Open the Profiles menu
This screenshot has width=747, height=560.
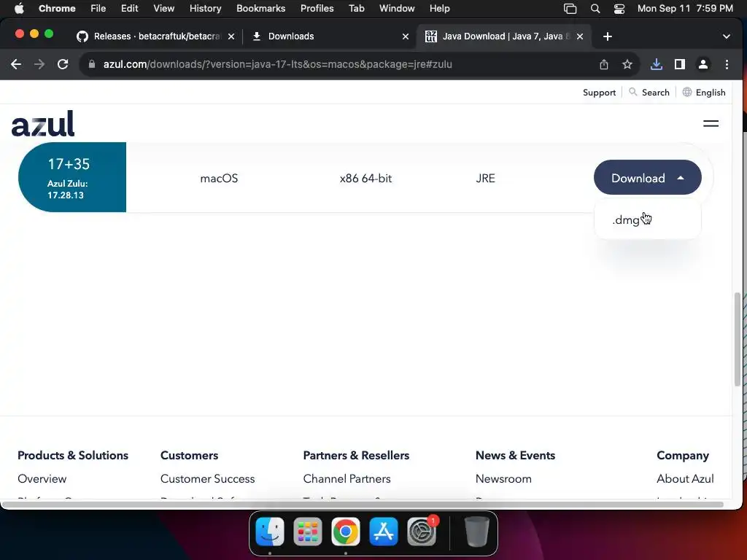pos(317,9)
